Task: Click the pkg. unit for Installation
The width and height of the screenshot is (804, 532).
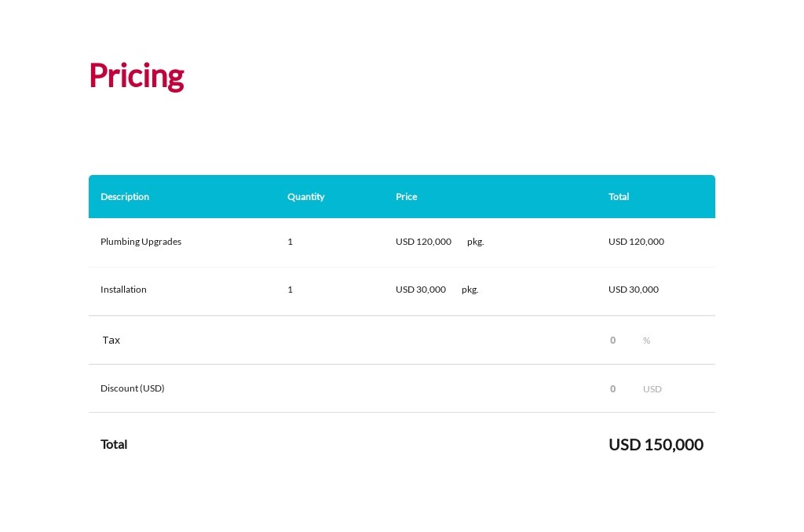Action: tap(470, 290)
